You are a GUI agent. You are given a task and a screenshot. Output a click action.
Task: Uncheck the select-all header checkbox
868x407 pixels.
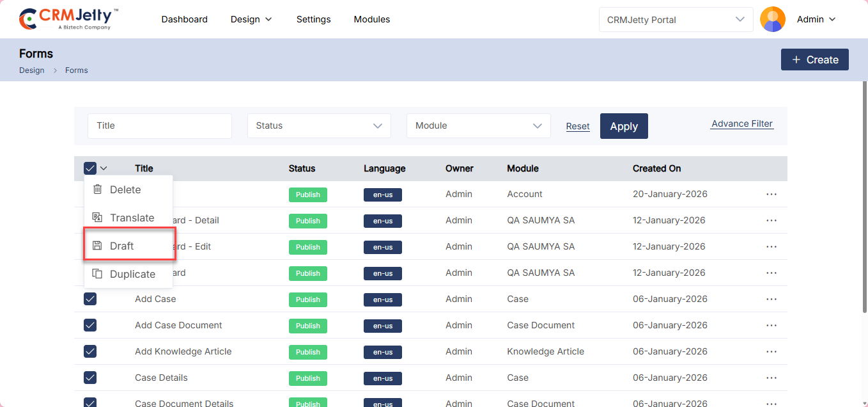click(x=90, y=168)
